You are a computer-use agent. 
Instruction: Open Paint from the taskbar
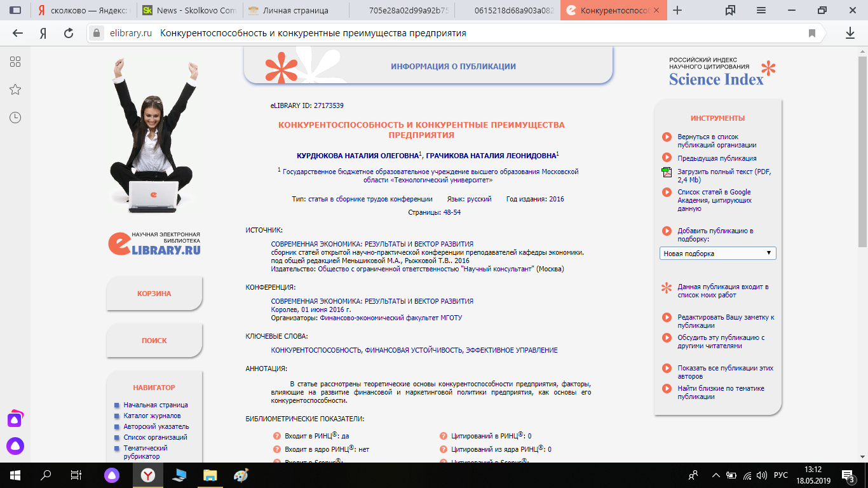tap(241, 475)
